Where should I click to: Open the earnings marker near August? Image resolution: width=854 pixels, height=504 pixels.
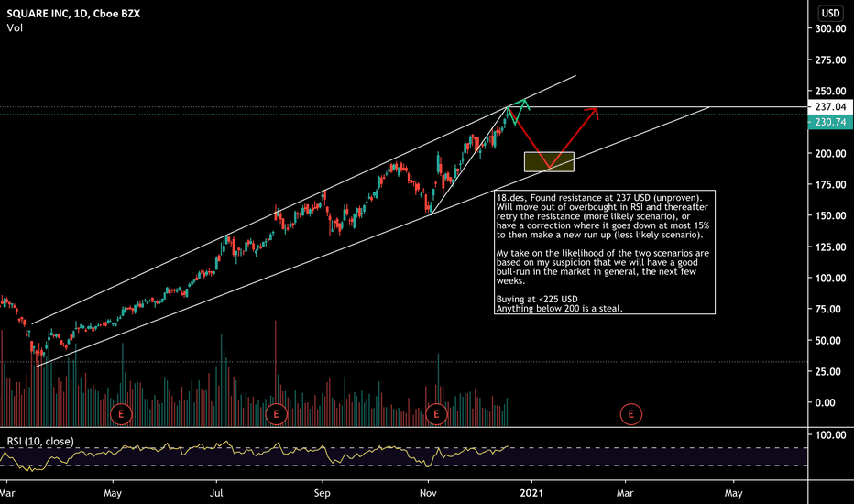[x=276, y=414]
